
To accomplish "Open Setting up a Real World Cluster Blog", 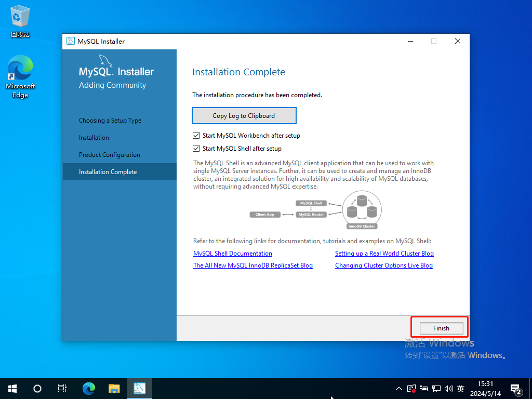I will pos(384,254).
